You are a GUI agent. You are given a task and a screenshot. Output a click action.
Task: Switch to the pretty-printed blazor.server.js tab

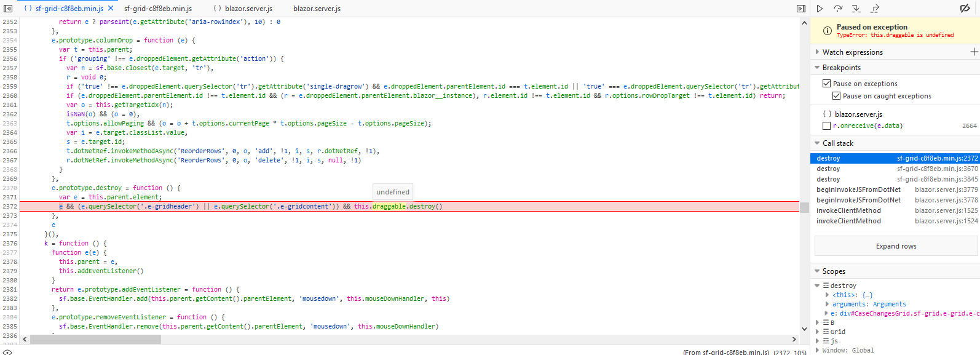coord(243,9)
